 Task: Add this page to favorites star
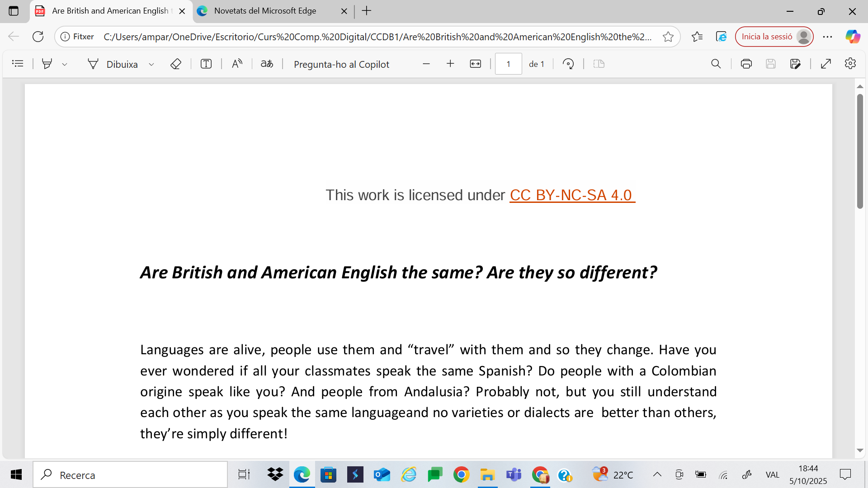point(668,37)
